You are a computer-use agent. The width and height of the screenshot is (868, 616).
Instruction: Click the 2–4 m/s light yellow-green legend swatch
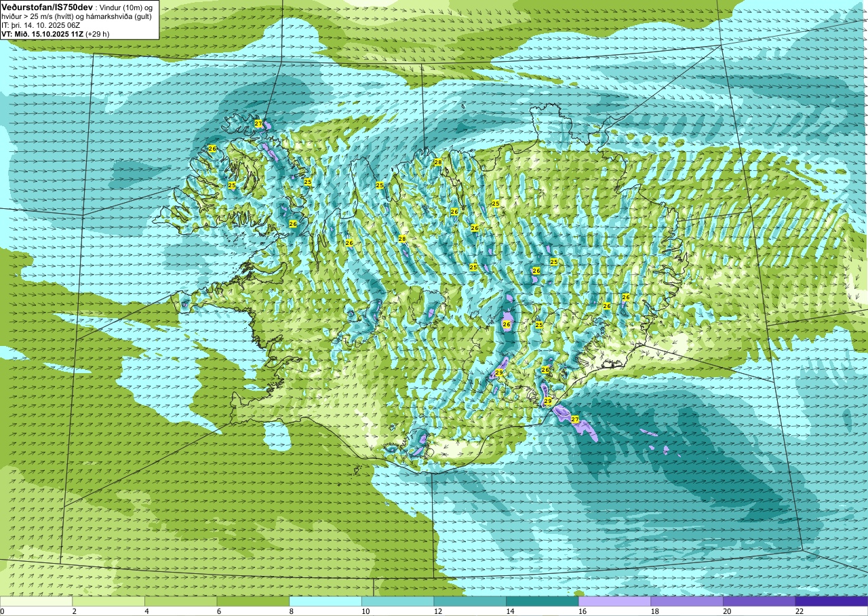coord(108,601)
